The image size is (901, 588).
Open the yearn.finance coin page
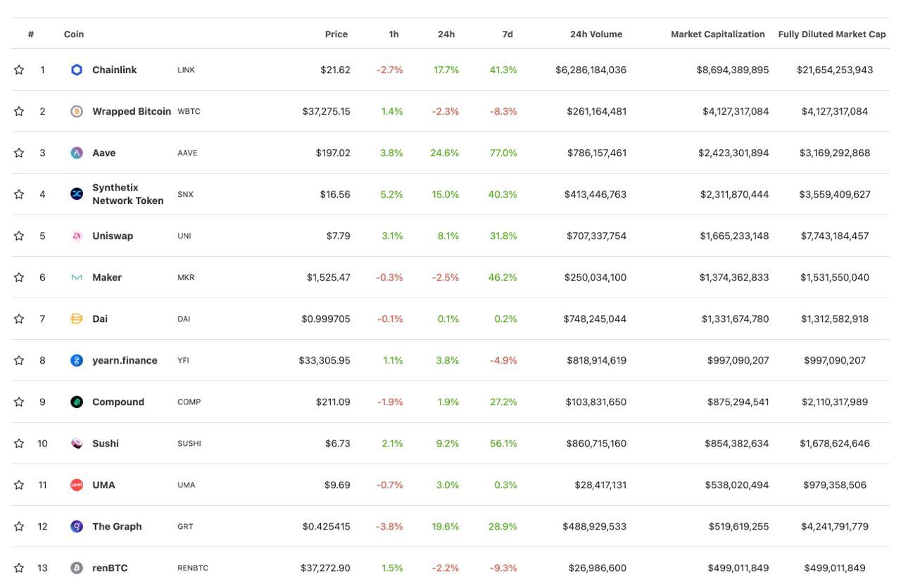(x=125, y=360)
